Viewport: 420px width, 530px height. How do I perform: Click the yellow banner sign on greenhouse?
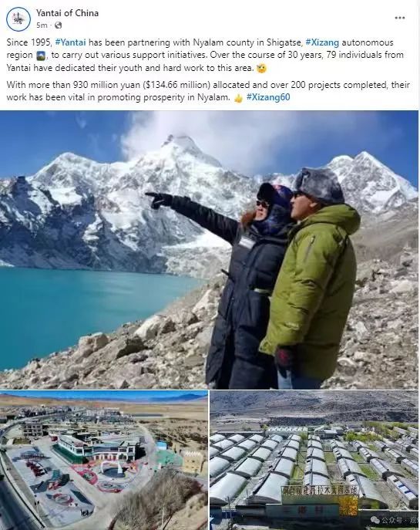pyautogui.click(x=320, y=491)
